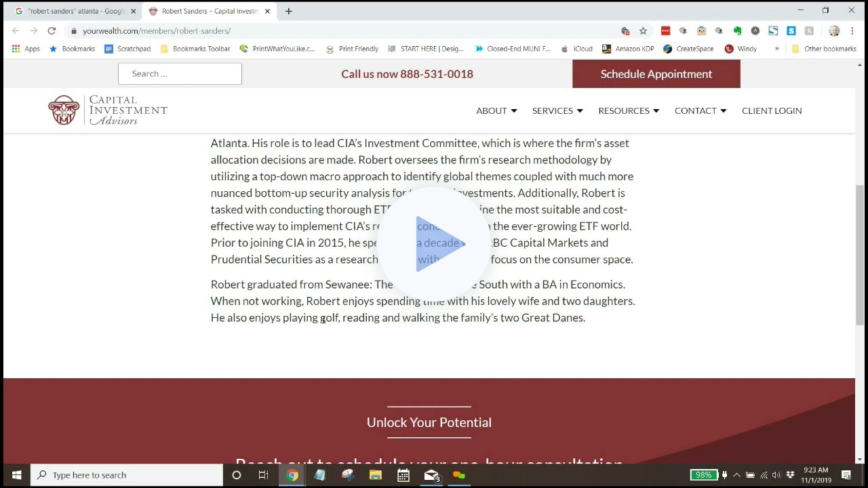
Task: Expand the CONTACT dropdown menu
Action: point(700,110)
